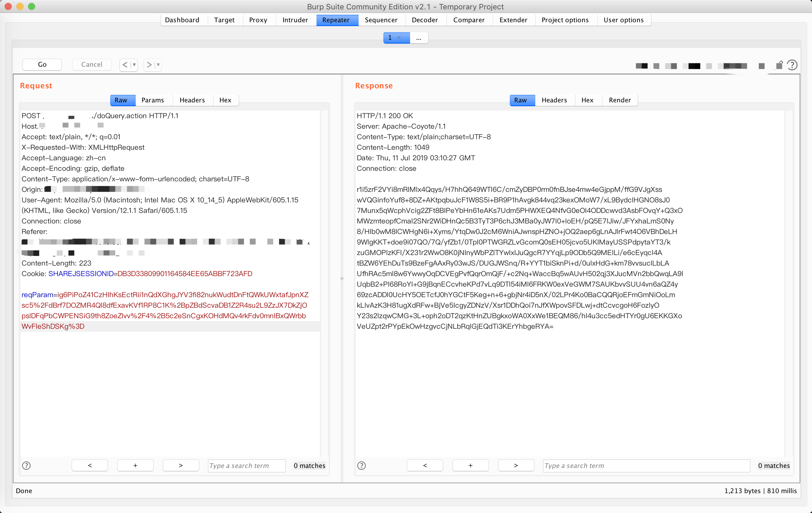
Task: Jump to next match in Request search
Action: [181, 465]
